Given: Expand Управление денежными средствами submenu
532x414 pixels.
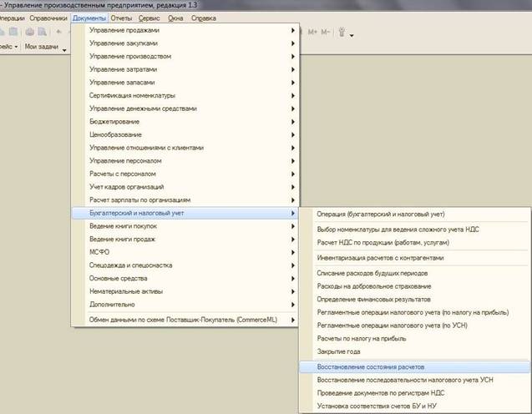Looking at the screenshot, I should click(185, 109).
